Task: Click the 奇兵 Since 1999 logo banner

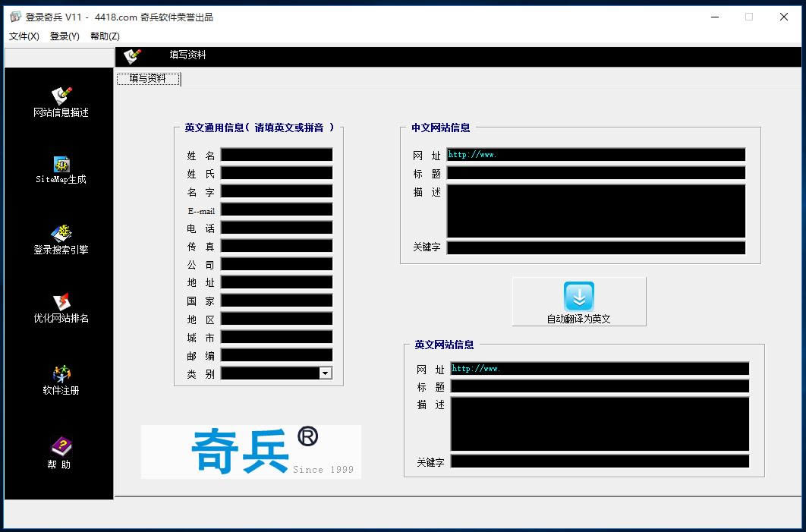Action: (x=250, y=452)
